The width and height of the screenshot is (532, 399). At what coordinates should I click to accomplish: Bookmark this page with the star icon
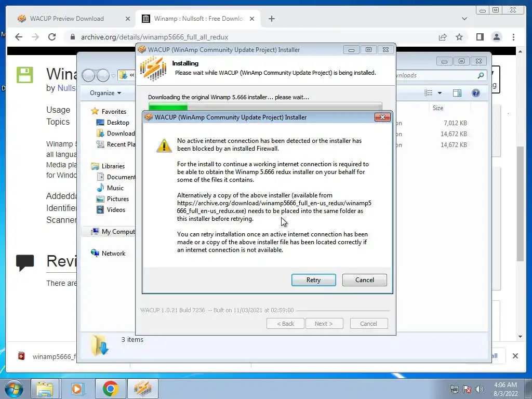pos(459,37)
